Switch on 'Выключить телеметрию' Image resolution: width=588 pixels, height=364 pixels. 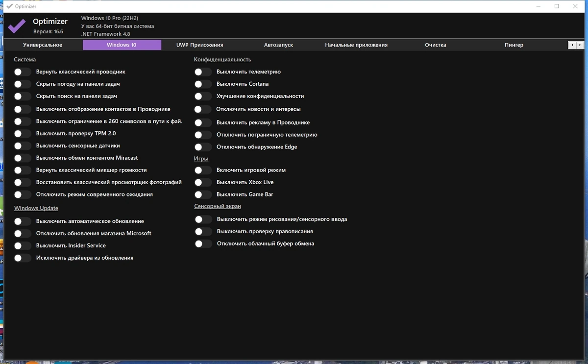[203, 72]
